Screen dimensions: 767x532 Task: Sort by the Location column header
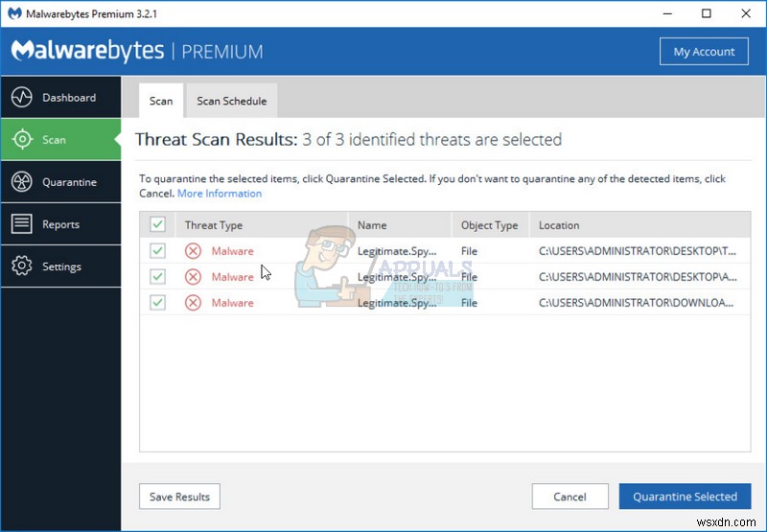(640, 225)
